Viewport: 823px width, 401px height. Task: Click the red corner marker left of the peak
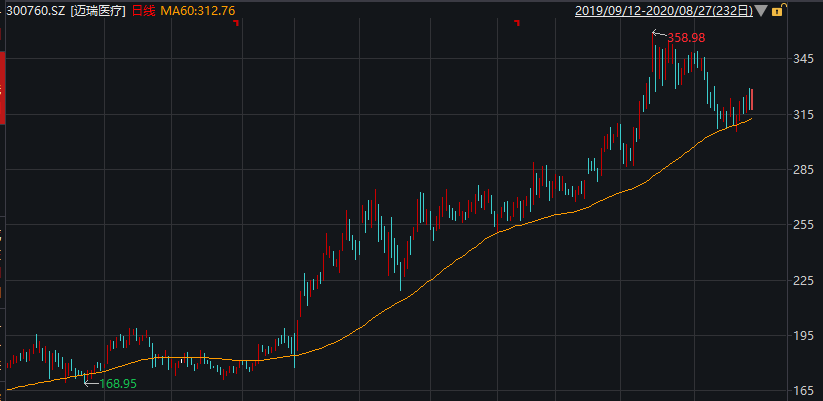tap(518, 23)
